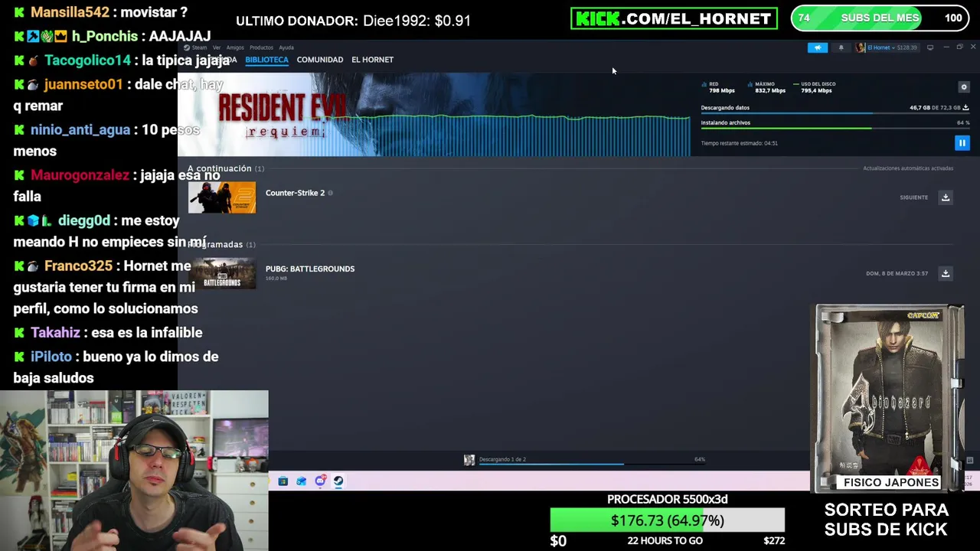Viewport: 980px width, 551px height.
Task: Select the PUBG: BATTLEGROUNDS title text
Action: point(310,269)
